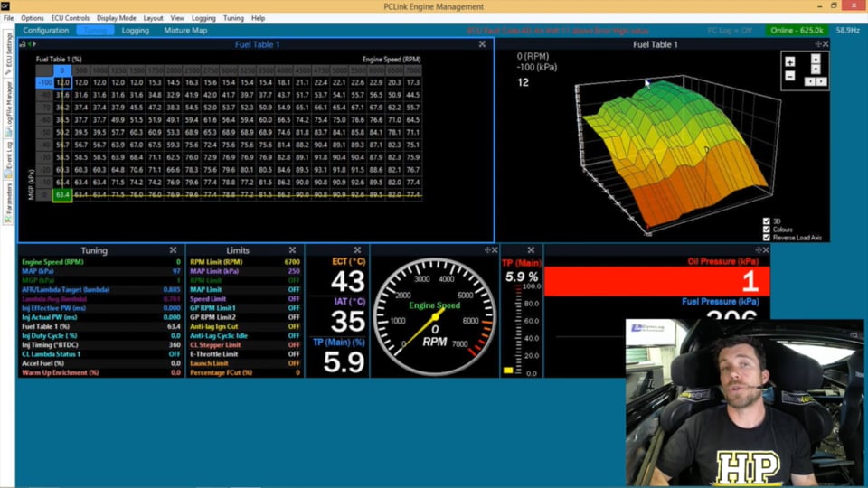Image resolution: width=868 pixels, height=488 pixels.
Task: Click the PCLink application icon in title bar
Action: point(5,6)
